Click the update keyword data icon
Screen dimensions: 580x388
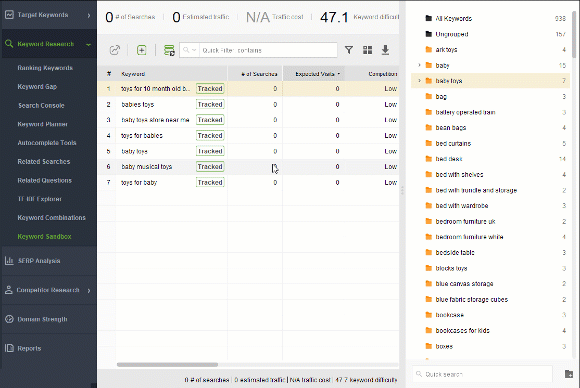(169, 50)
